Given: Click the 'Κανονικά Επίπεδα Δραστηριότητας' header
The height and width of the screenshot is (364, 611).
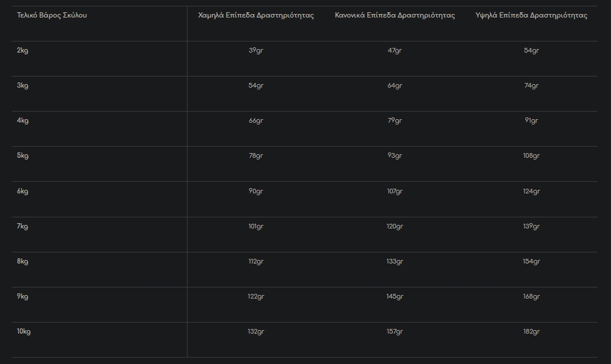Looking at the screenshot, I should 395,15.
